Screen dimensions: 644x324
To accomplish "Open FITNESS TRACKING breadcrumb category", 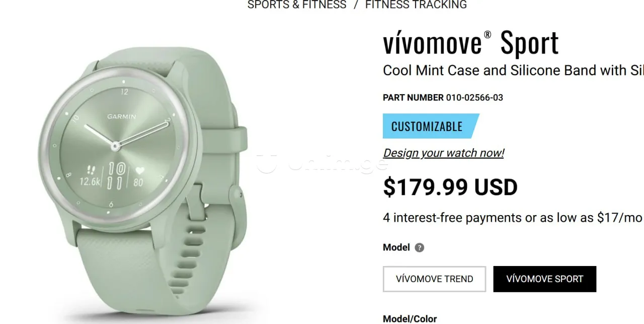I will click(416, 5).
